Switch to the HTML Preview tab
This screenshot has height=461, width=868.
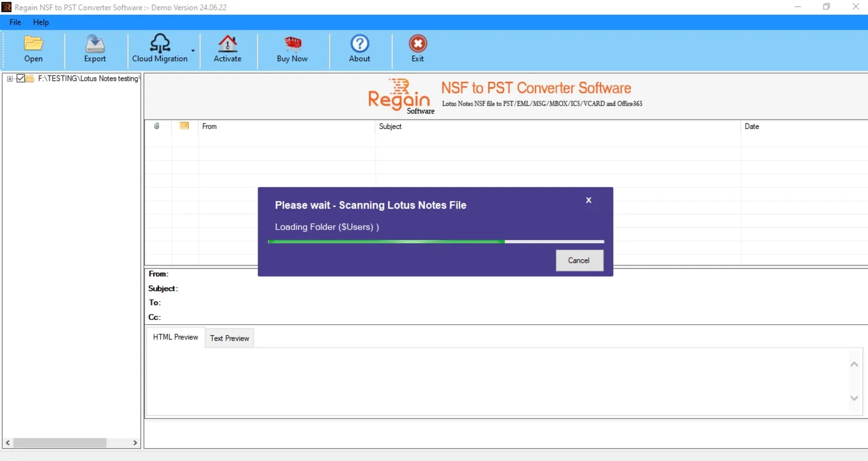[175, 337]
